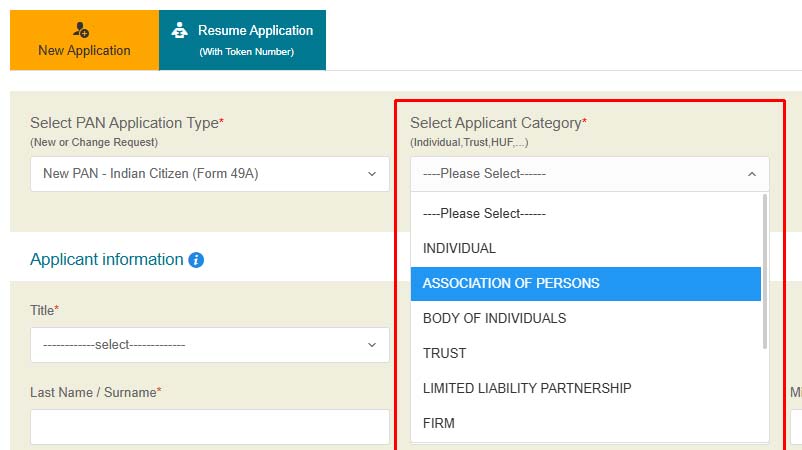Open the Title select dropdown
This screenshot has height=450, width=802.
(200, 345)
